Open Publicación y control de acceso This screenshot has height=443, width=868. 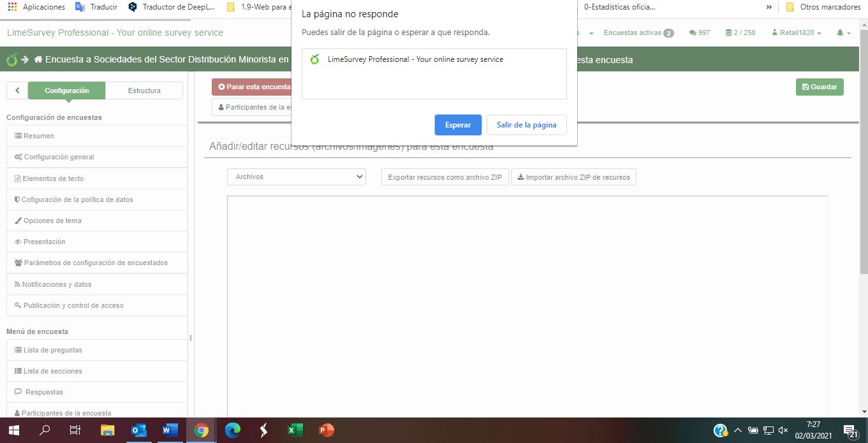point(97,305)
